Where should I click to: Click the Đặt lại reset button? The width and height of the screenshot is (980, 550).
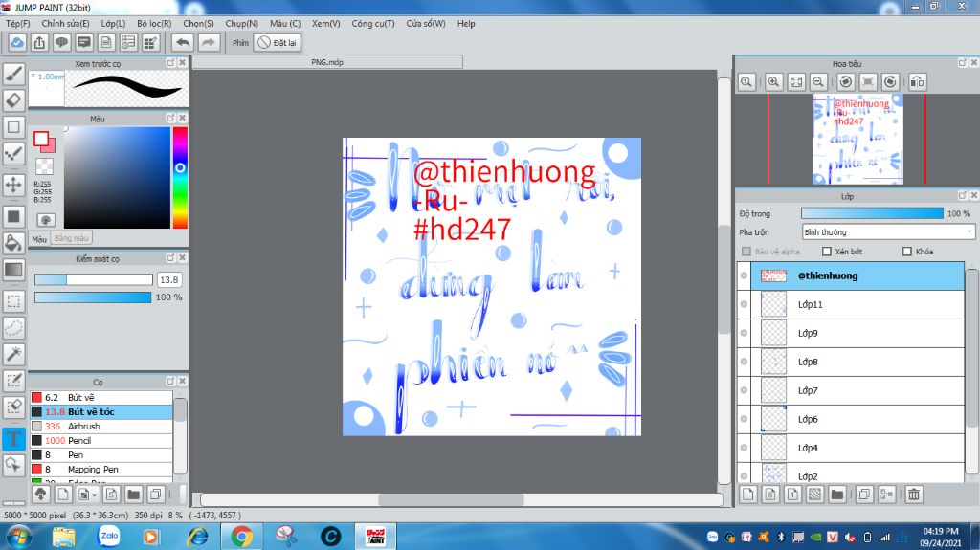pyautogui.click(x=278, y=42)
